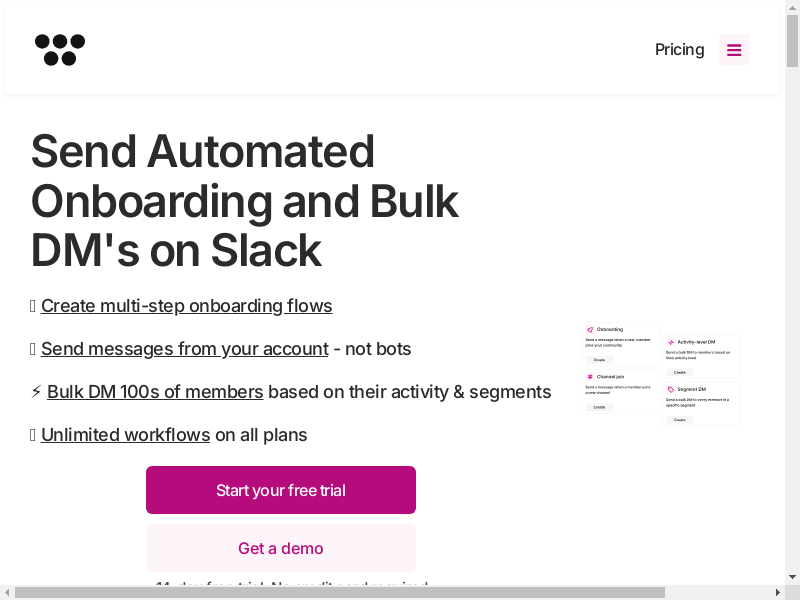The width and height of the screenshot is (800, 600).
Task: Click the vertical scrollbar up arrow
Action: click(x=793, y=7)
